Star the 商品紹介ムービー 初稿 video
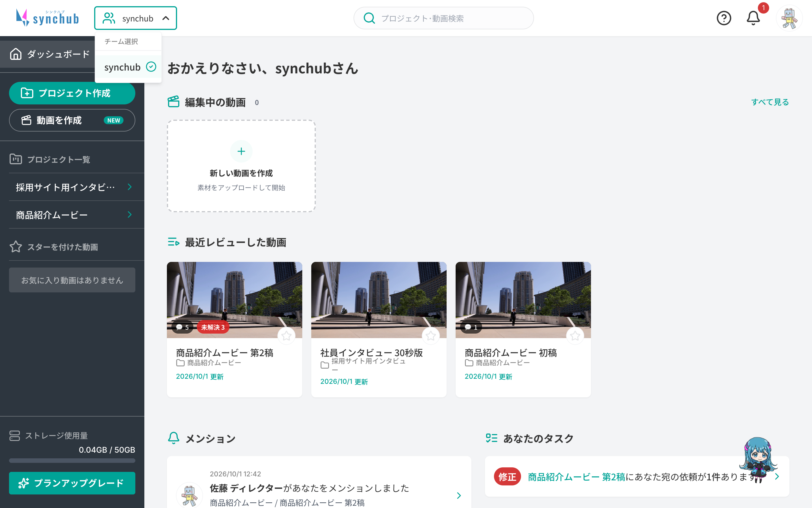 [x=575, y=336]
